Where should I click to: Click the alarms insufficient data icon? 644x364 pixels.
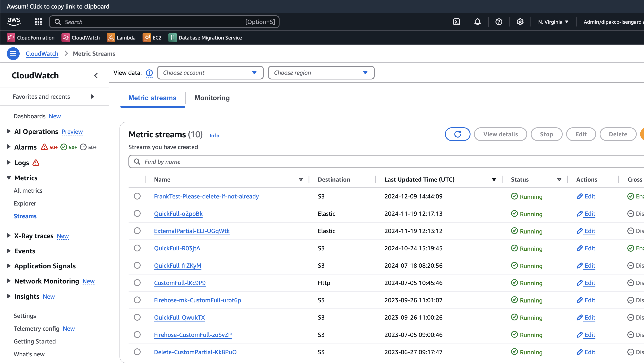(83, 147)
